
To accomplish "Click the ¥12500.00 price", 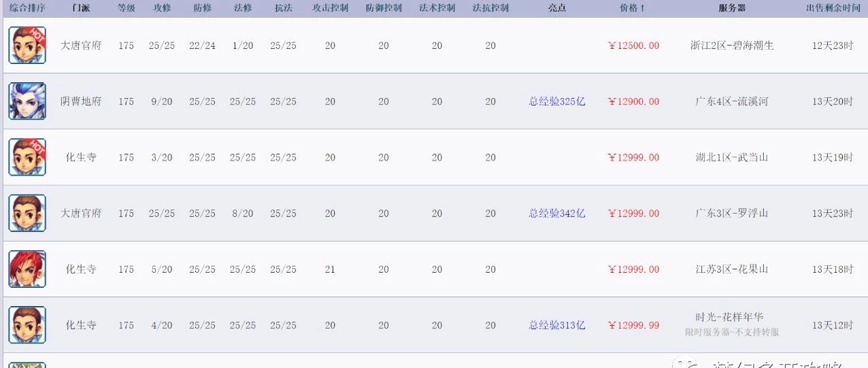I will coord(633,46).
